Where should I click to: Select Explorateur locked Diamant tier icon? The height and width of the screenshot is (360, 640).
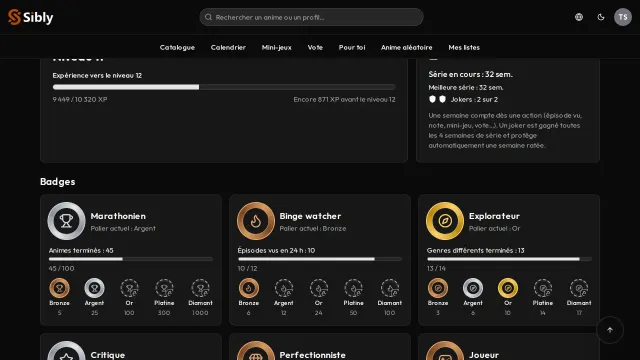pyautogui.click(x=579, y=288)
